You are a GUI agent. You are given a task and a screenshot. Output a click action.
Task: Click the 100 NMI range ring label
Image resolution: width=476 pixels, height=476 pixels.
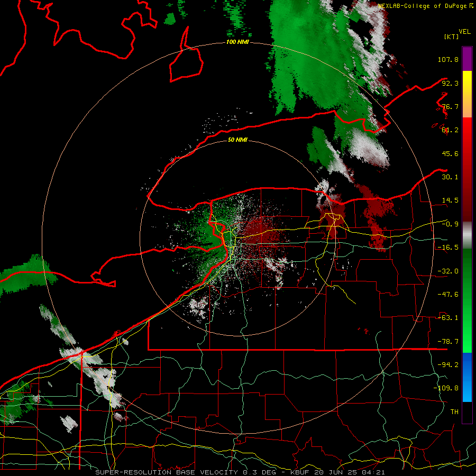pyautogui.click(x=237, y=42)
